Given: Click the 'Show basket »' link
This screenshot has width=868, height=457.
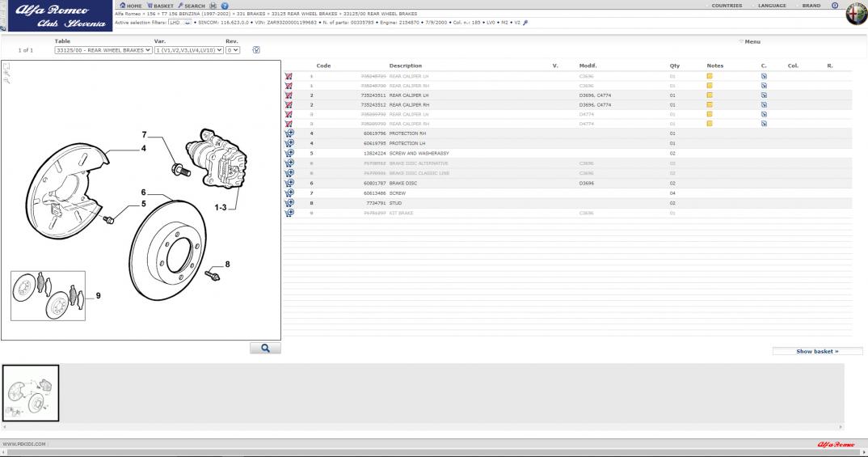Looking at the screenshot, I should point(817,351).
